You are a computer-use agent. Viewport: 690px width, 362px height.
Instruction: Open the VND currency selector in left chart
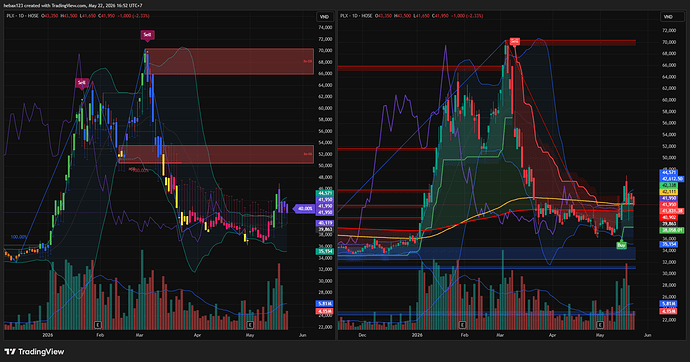pyautogui.click(x=324, y=17)
